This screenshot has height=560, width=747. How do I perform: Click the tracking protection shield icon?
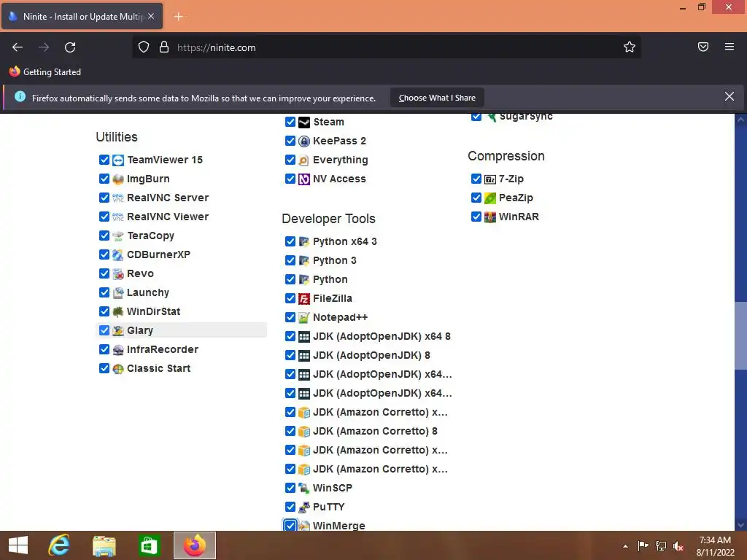144,47
